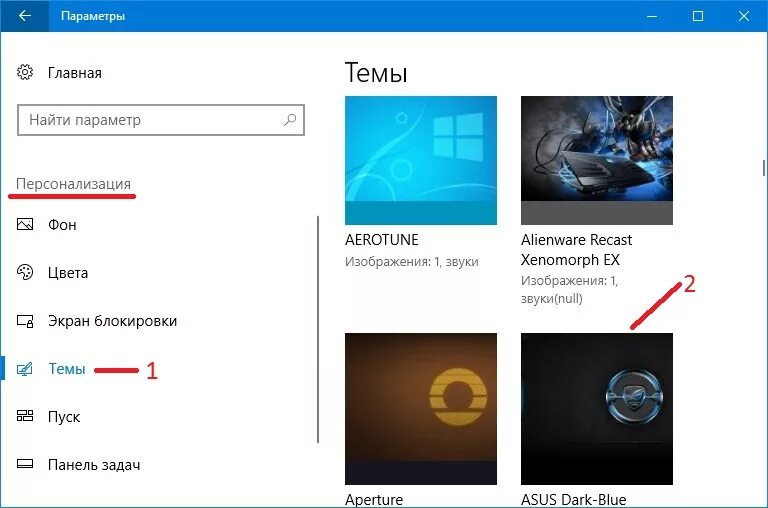Click the Цвета palette icon
The height and width of the screenshot is (508, 768).
point(25,272)
